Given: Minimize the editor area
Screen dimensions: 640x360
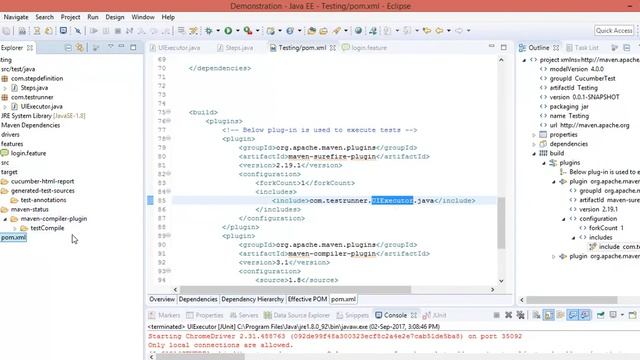Looking at the screenshot, I should (491, 47).
